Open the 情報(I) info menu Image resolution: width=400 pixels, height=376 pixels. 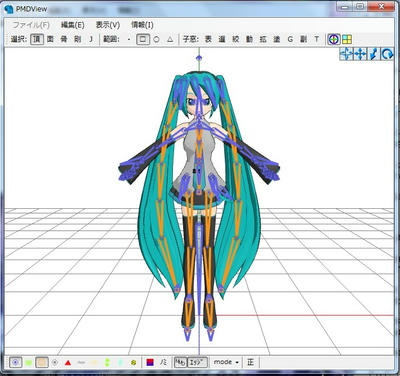(142, 25)
